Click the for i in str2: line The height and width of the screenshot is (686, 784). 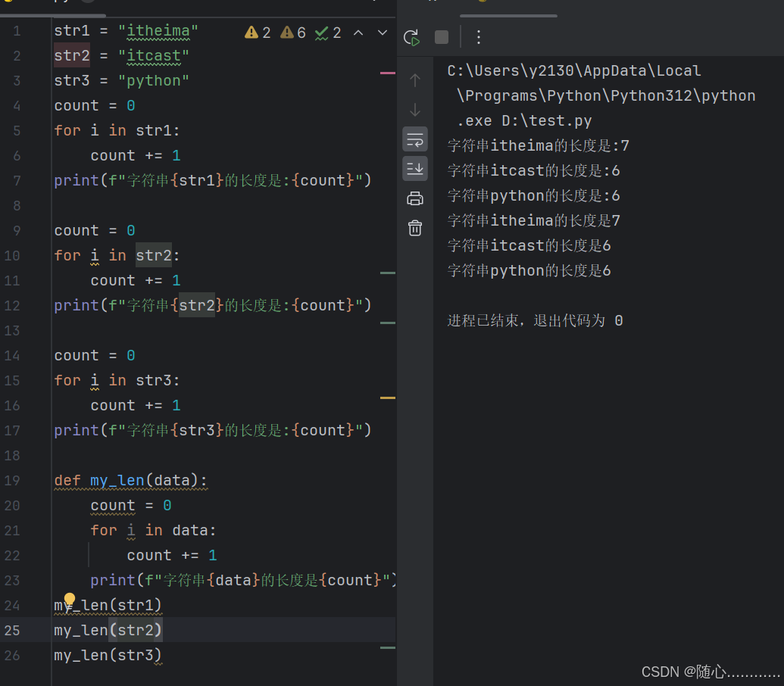(x=117, y=256)
